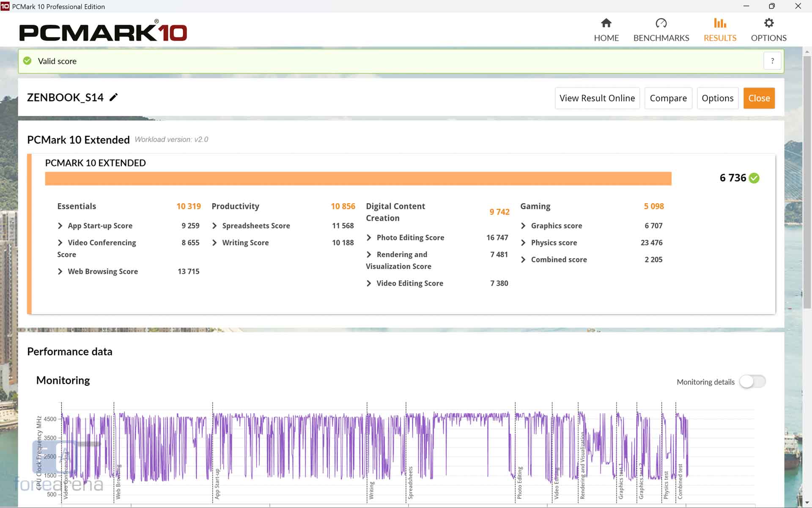Viewport: 812px width, 508px height.
Task: Click the Web Browsing value 13 715
Action: coord(189,271)
